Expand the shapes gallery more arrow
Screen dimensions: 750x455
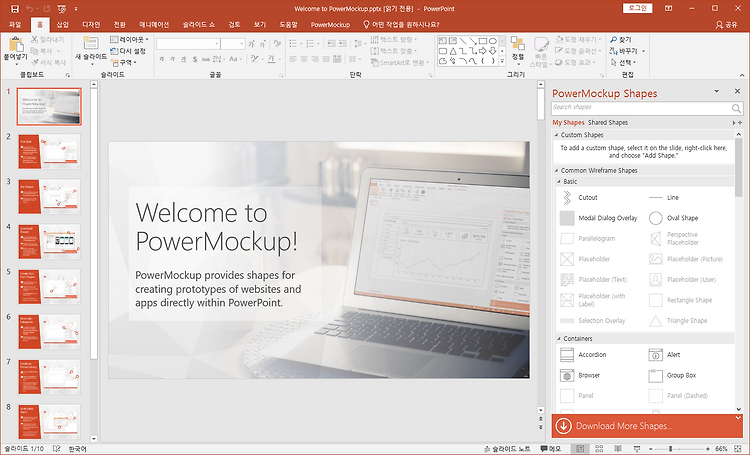502,61
